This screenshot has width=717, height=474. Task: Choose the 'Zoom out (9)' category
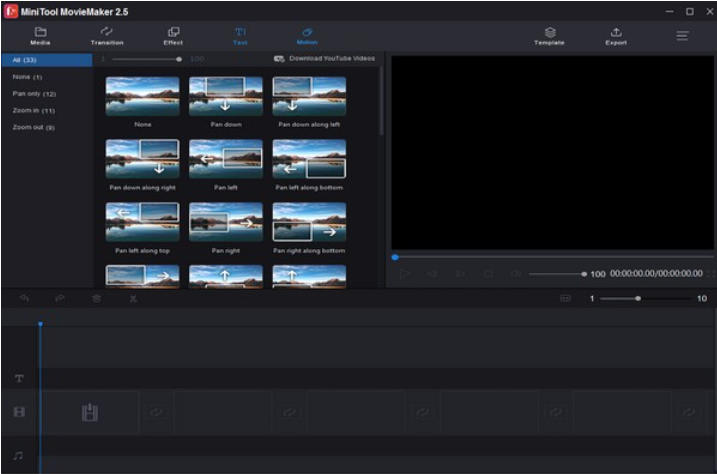[34, 127]
